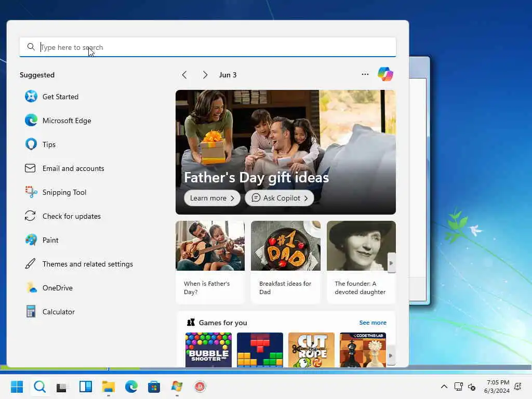The height and width of the screenshot is (399, 532).
Task: Open Bubble Shooter game tile
Action: click(208, 350)
